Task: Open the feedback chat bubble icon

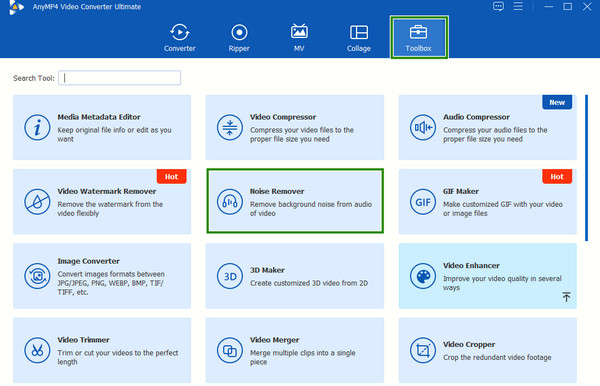Action: pos(498,7)
